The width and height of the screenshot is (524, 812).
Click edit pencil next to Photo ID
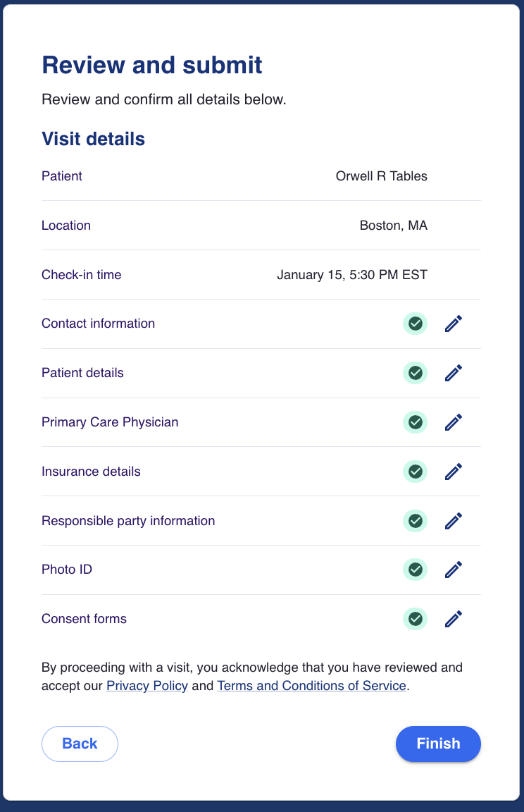[x=454, y=570]
